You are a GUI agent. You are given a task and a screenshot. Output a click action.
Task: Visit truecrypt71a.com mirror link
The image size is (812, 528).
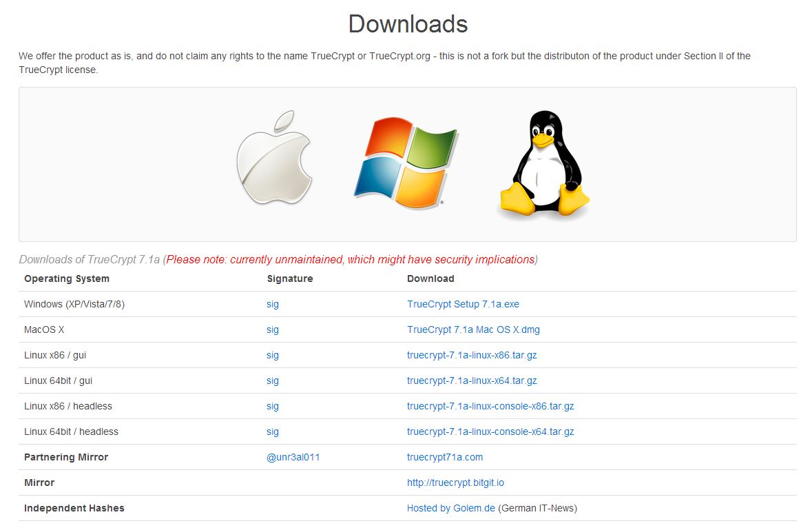[x=445, y=457]
